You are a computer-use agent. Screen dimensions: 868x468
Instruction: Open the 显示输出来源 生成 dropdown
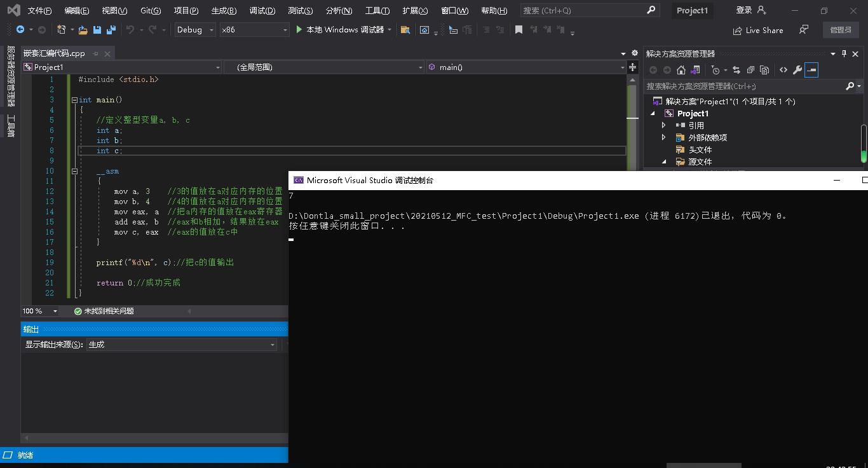click(182, 345)
